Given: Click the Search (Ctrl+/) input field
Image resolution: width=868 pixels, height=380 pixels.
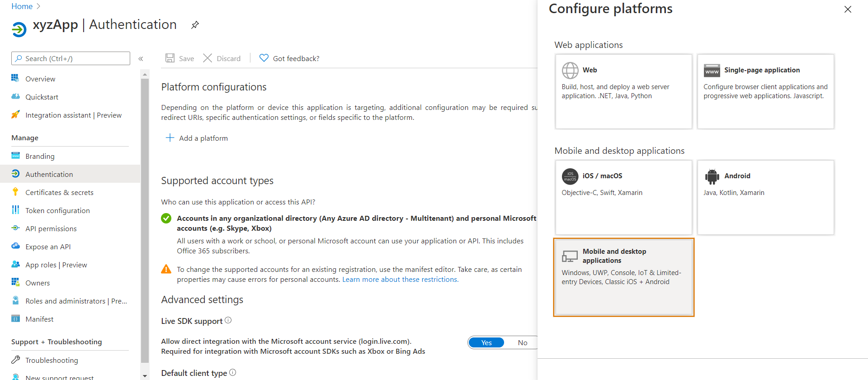Looking at the screenshot, I should coord(71,58).
